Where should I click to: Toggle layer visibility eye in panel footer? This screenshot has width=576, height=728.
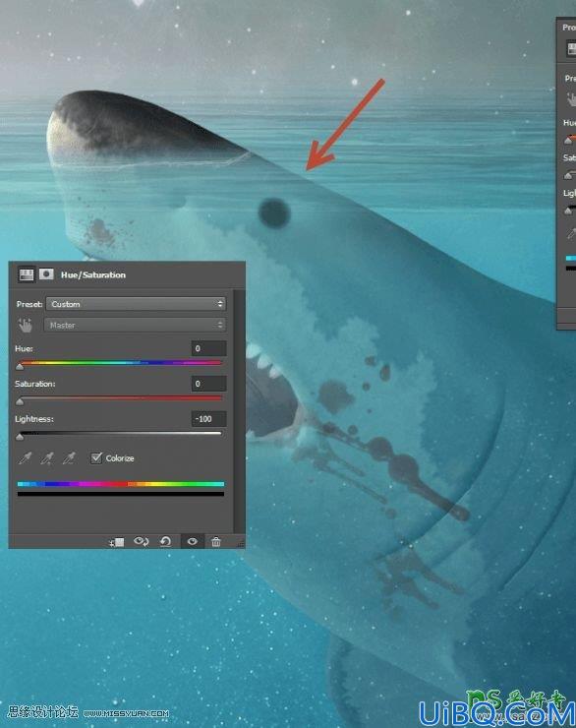coord(192,541)
